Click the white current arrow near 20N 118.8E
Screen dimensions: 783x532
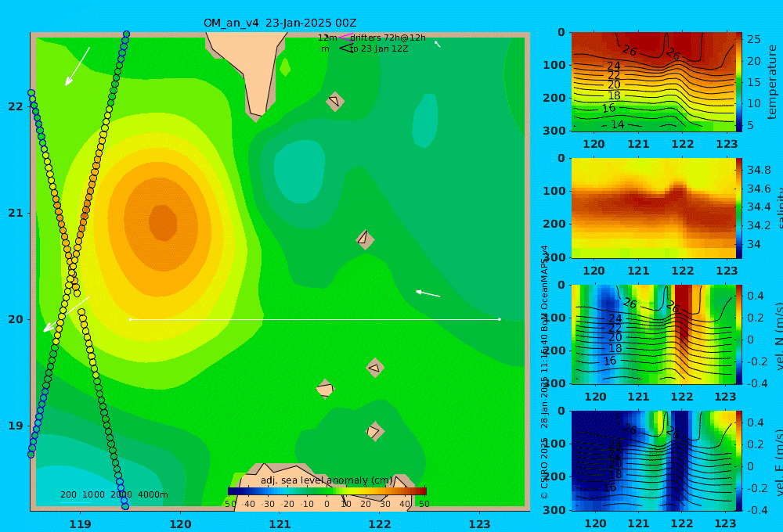tap(67, 315)
